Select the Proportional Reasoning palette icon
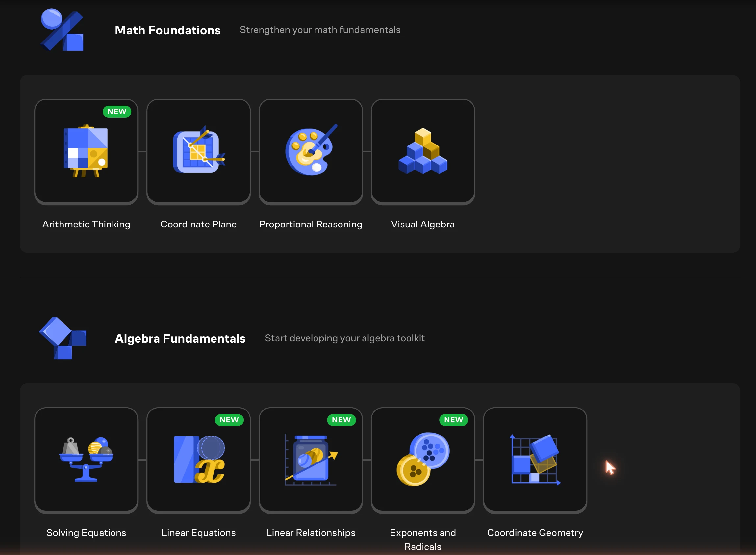The width and height of the screenshot is (756, 555). click(311, 150)
